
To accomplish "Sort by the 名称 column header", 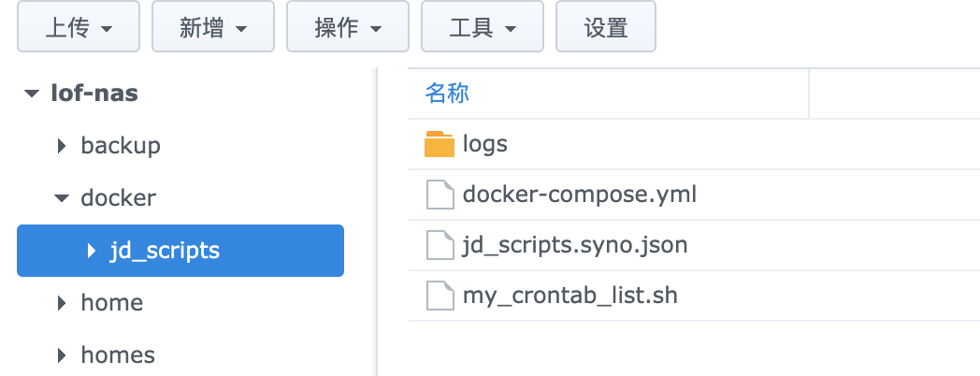I will click(x=447, y=93).
